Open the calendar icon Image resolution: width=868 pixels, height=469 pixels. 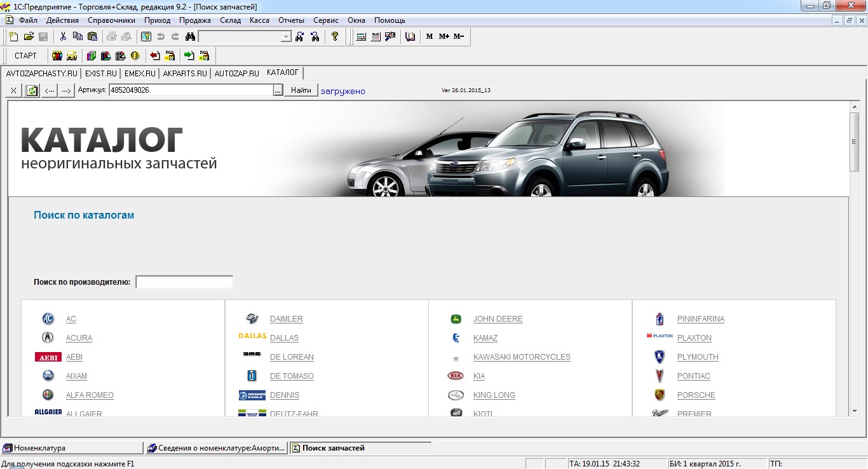(x=376, y=37)
